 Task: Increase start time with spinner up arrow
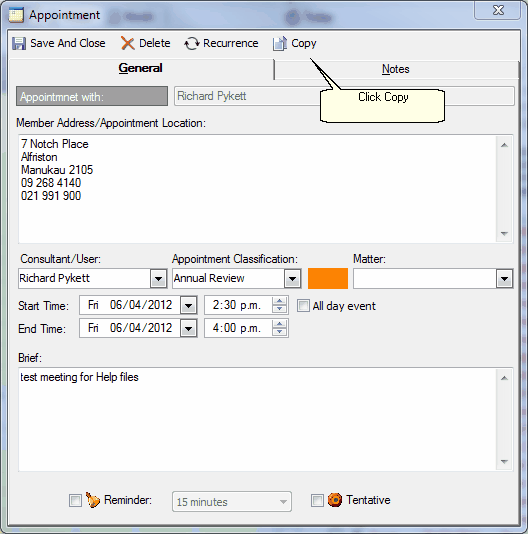tap(280, 301)
